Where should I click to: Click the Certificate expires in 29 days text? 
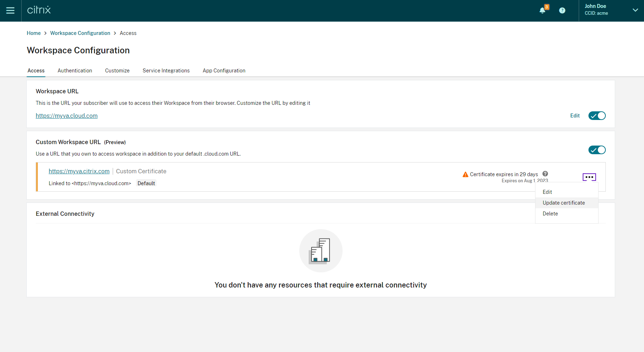click(504, 174)
